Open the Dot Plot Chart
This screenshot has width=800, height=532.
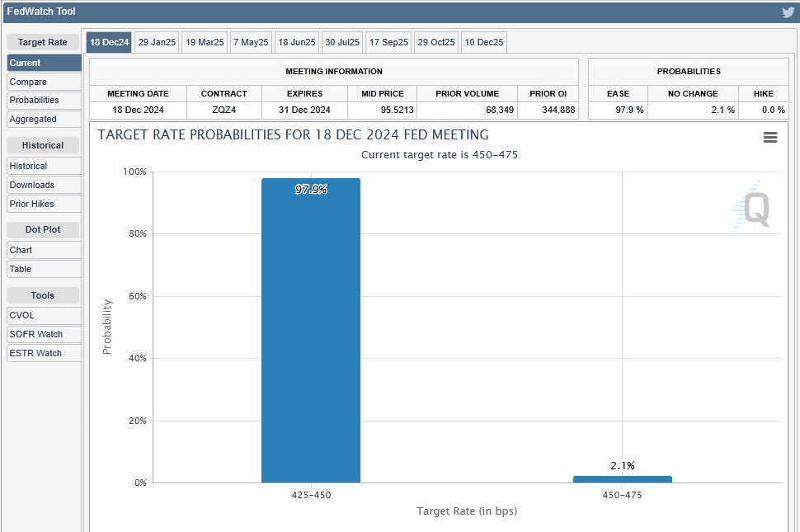tap(44, 250)
